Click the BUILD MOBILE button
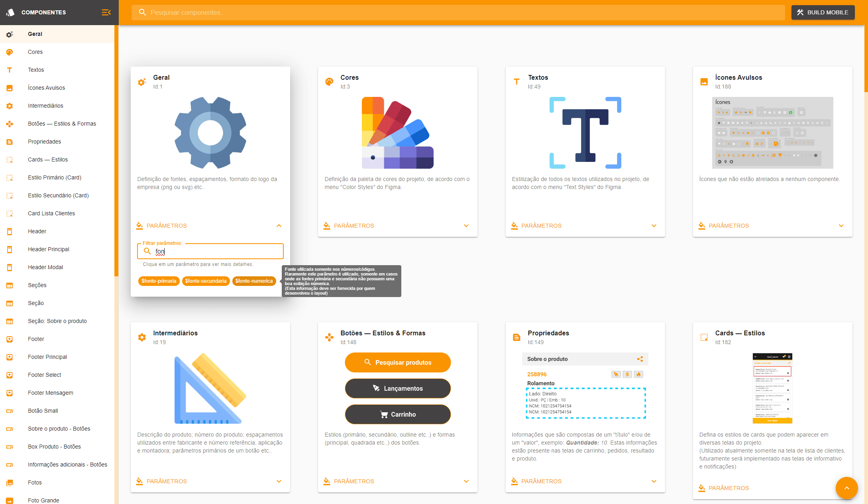This screenshot has height=504, width=868. click(x=823, y=12)
